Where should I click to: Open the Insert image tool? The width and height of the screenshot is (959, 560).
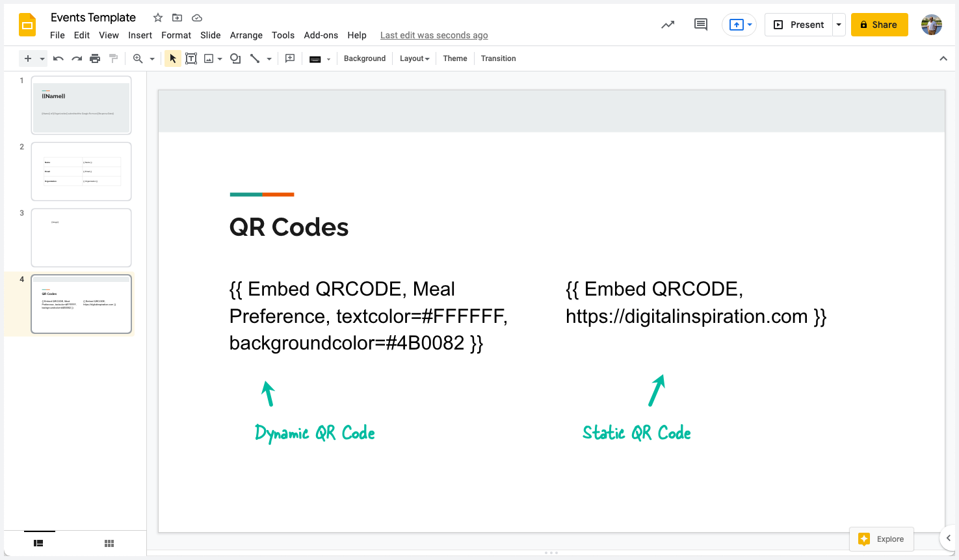click(208, 58)
